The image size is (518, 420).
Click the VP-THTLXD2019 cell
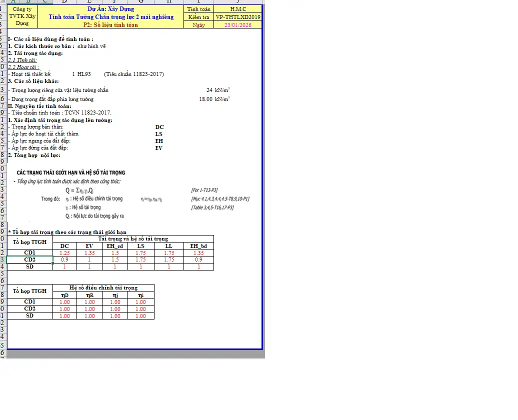(x=238, y=17)
